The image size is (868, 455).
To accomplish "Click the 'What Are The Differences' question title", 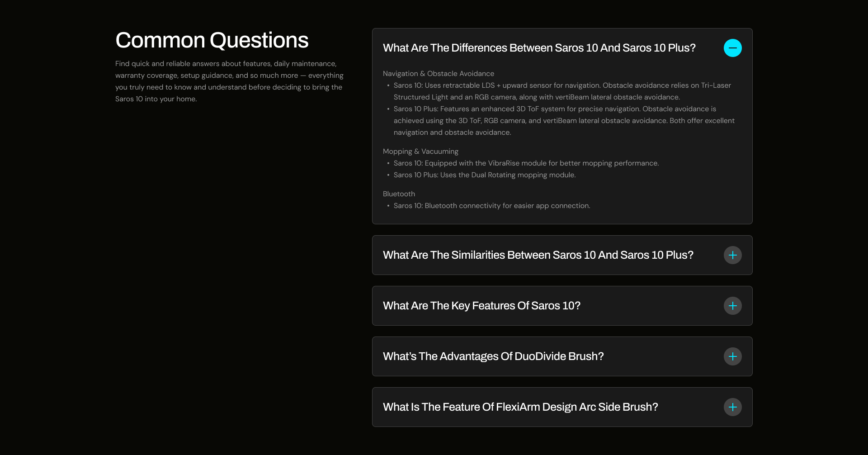I will tap(539, 48).
